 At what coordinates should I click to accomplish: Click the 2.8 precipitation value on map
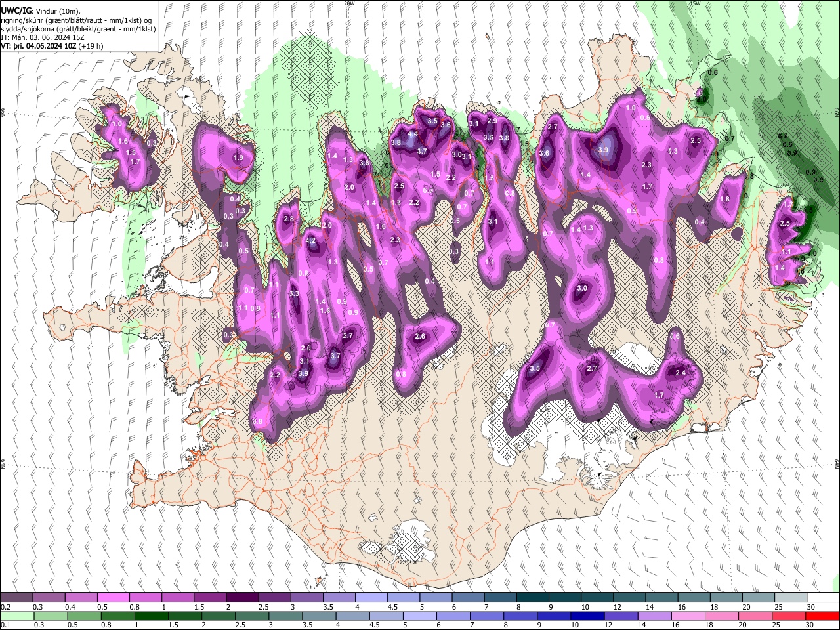pos(288,219)
